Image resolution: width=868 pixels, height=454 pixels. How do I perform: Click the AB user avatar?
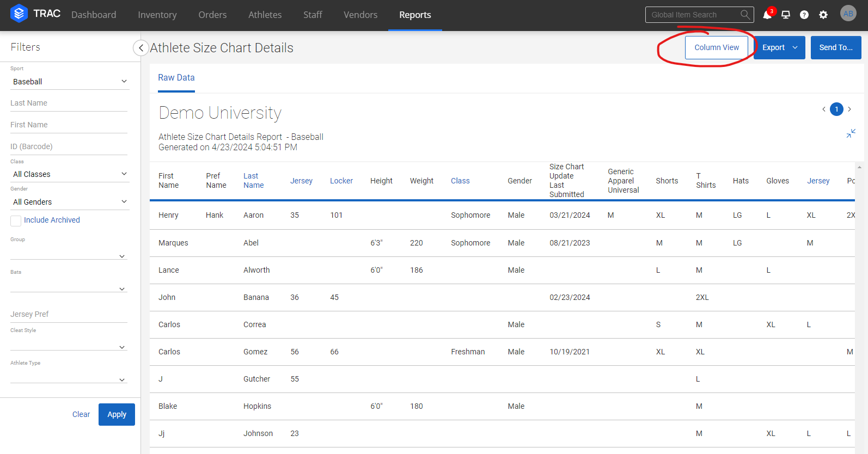pyautogui.click(x=848, y=14)
